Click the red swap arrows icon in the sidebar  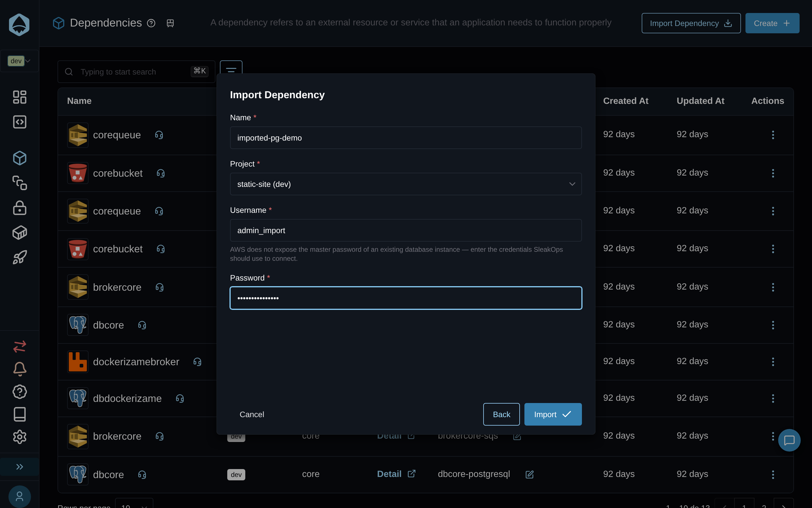[x=19, y=346]
